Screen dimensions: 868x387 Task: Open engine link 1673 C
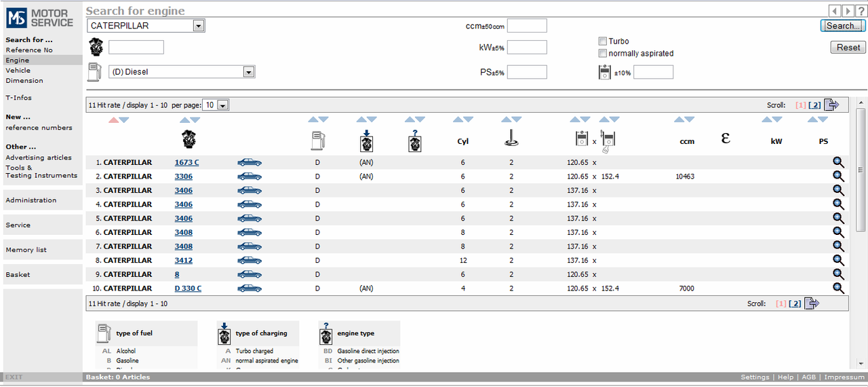(186, 162)
